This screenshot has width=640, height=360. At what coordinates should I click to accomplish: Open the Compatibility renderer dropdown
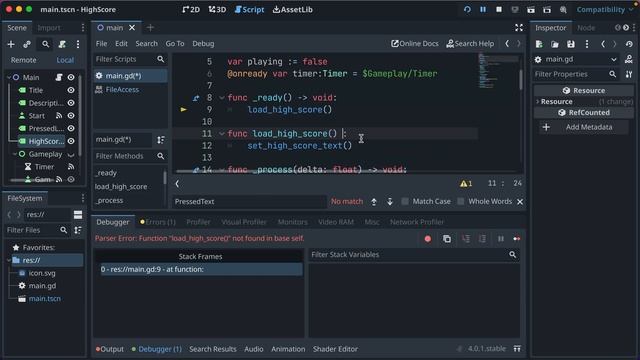click(x=604, y=9)
